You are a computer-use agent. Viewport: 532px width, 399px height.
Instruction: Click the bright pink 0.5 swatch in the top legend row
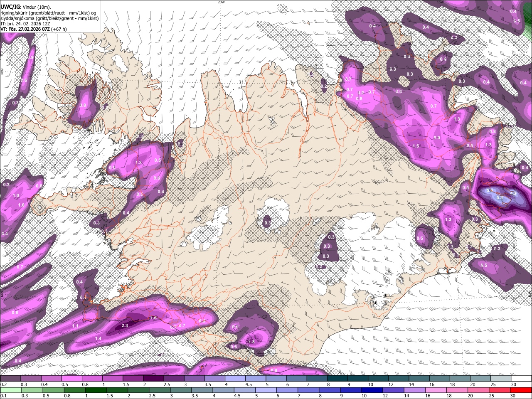(x=71, y=379)
